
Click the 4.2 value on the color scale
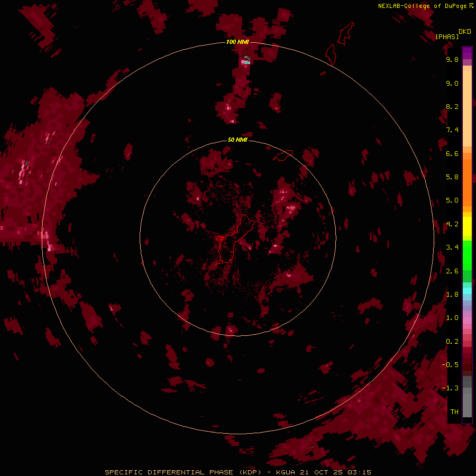pyautogui.click(x=452, y=224)
